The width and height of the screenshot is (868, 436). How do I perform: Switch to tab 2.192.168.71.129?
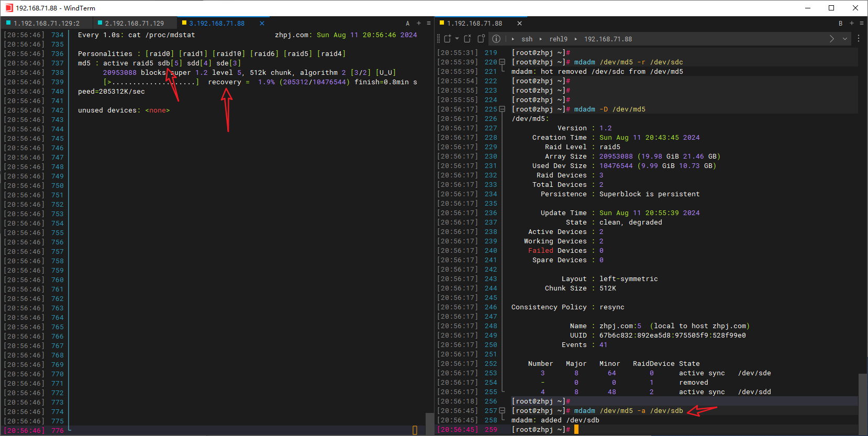click(135, 24)
